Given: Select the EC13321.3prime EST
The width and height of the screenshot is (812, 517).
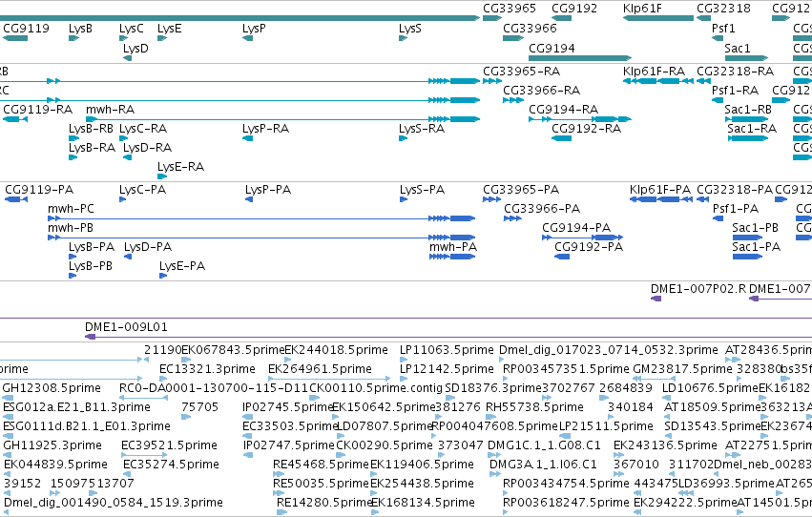Looking at the screenshot, I should coord(164,379).
